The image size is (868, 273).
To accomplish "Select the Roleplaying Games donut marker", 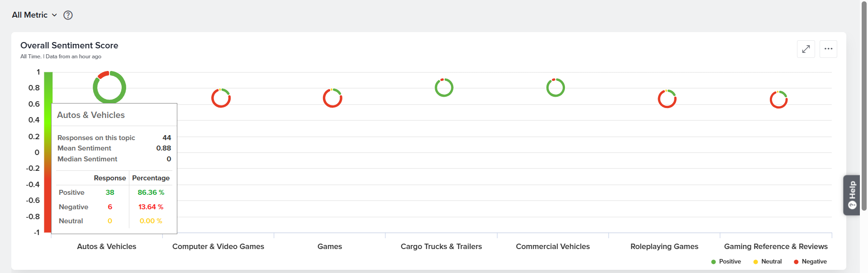I will 667,99.
